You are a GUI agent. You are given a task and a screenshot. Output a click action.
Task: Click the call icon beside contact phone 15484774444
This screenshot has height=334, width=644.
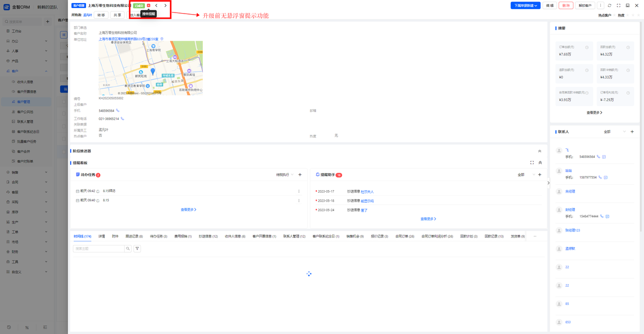point(602,216)
